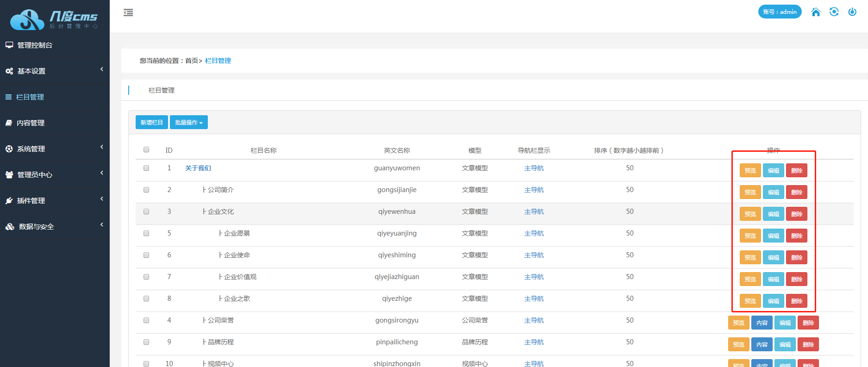Click the text pinpailicheng

[397, 342]
